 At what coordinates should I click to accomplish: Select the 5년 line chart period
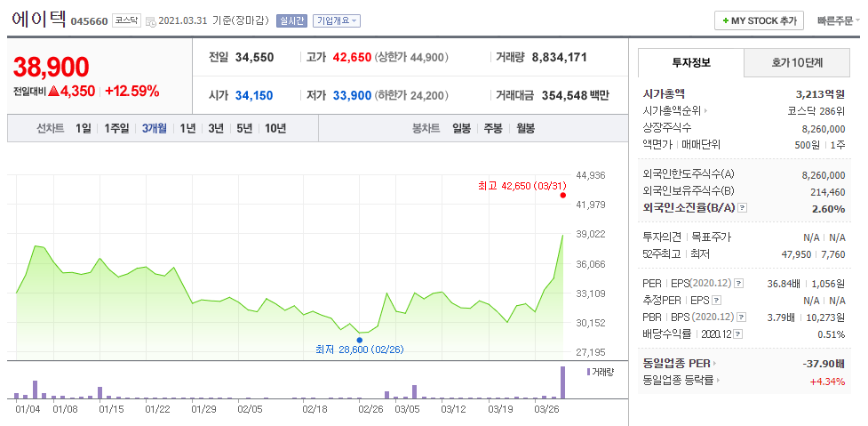(x=244, y=129)
